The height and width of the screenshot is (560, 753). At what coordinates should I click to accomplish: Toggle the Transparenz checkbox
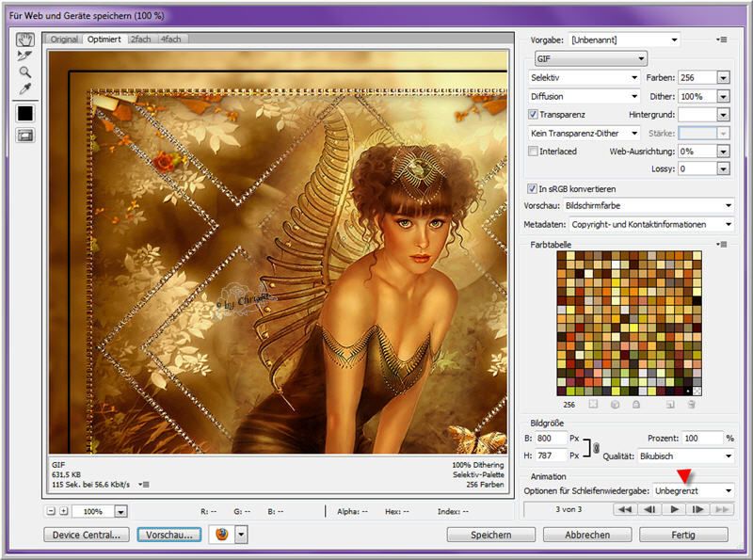(x=533, y=114)
